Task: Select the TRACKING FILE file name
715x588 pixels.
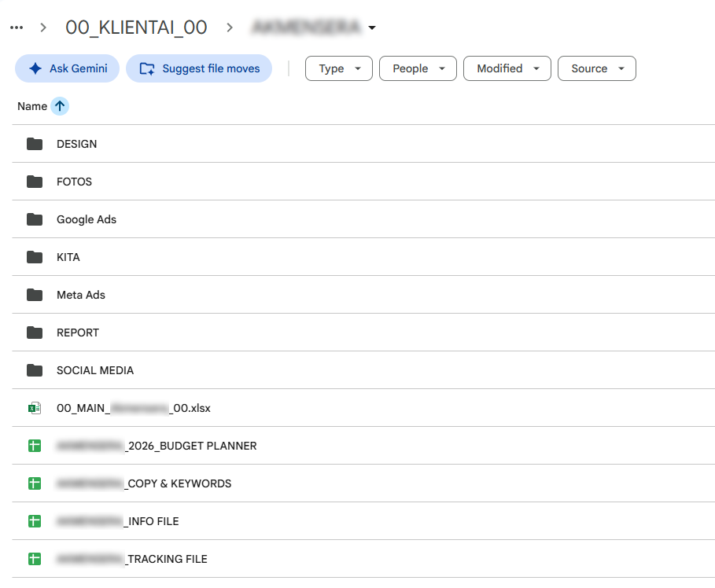Action: (132, 559)
